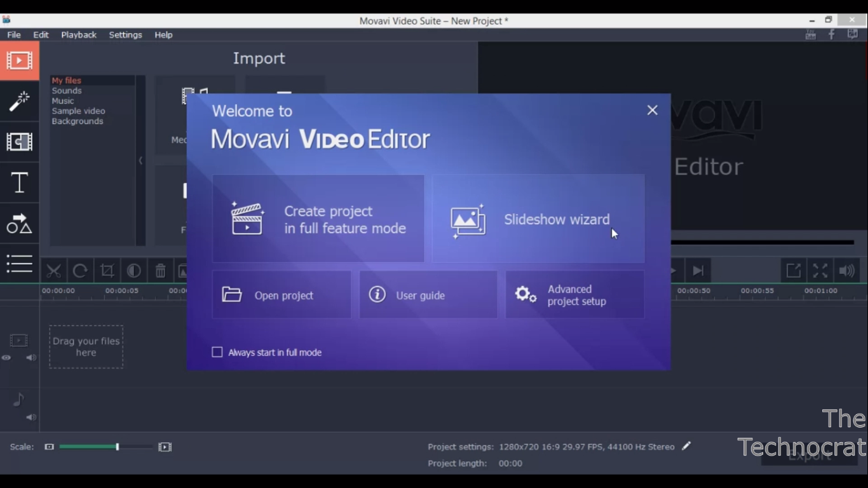Hide the video track with the eye toggle
This screenshot has width=868, height=488.
pos(6,358)
